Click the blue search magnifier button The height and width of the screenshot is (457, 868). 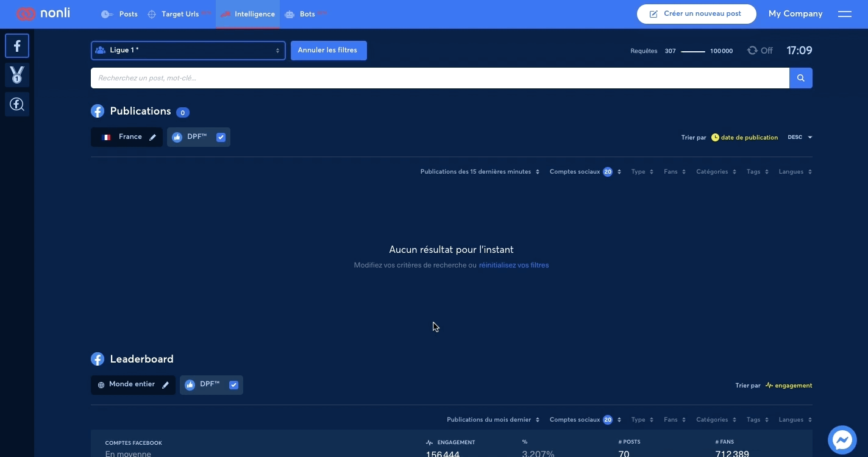[x=801, y=78]
